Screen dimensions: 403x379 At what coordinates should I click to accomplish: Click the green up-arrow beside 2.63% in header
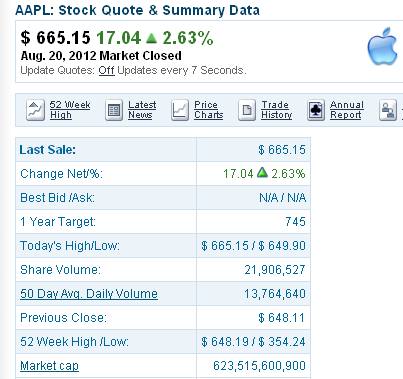pos(151,38)
